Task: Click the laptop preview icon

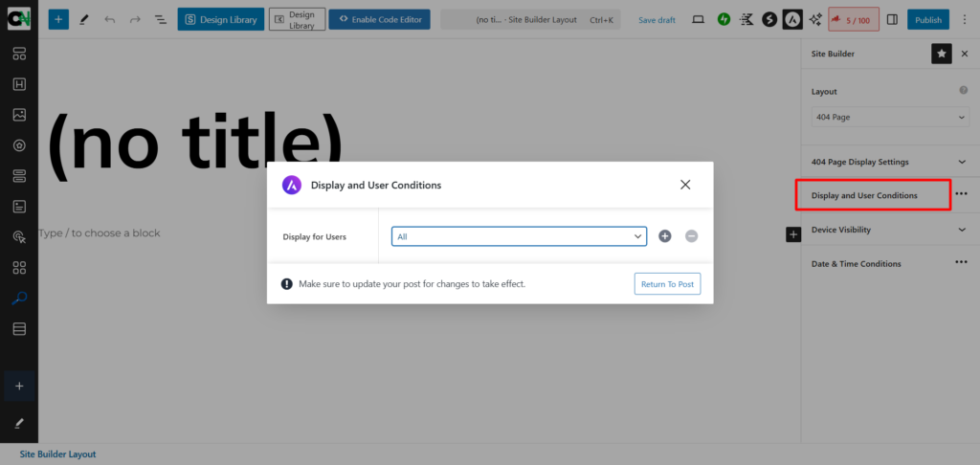Action: (x=698, y=19)
